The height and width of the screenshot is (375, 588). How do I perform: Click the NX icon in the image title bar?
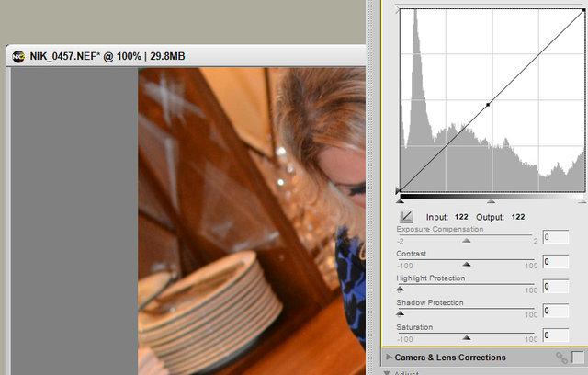[x=18, y=57]
